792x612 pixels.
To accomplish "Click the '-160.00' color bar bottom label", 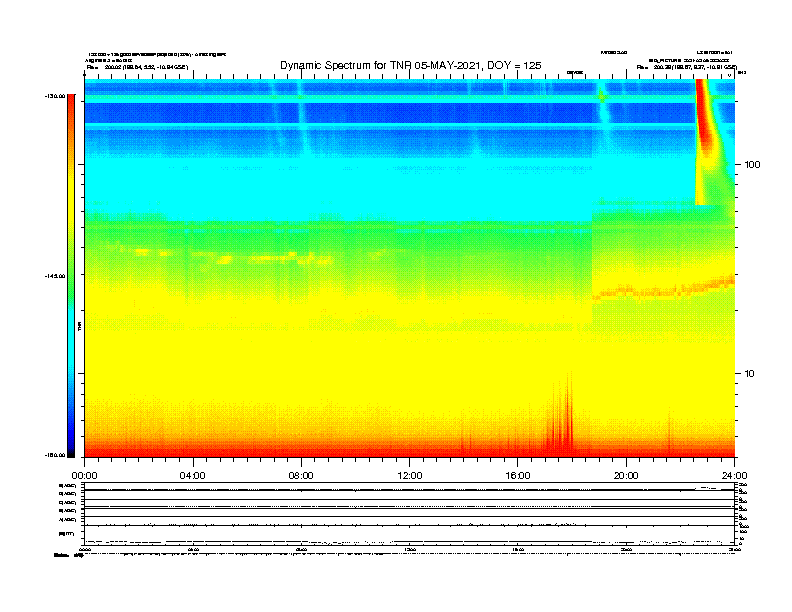I will 55,455.
